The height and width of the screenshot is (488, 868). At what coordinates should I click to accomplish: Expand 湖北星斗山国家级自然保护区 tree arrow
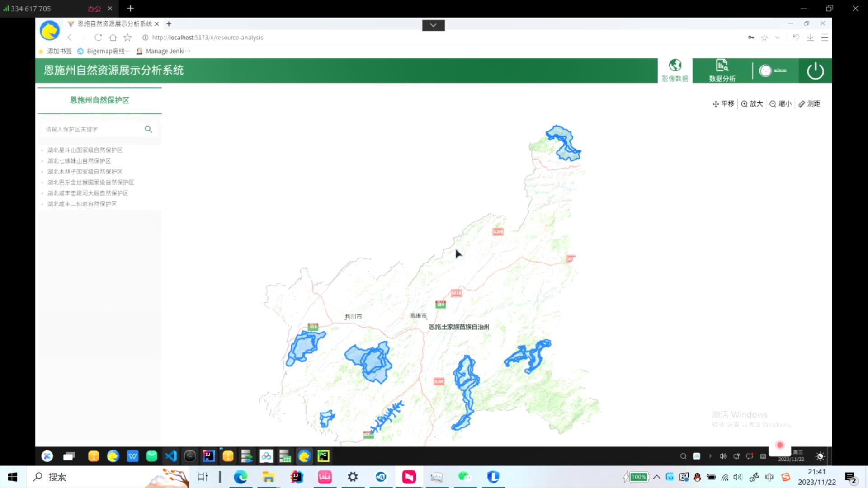(42, 150)
